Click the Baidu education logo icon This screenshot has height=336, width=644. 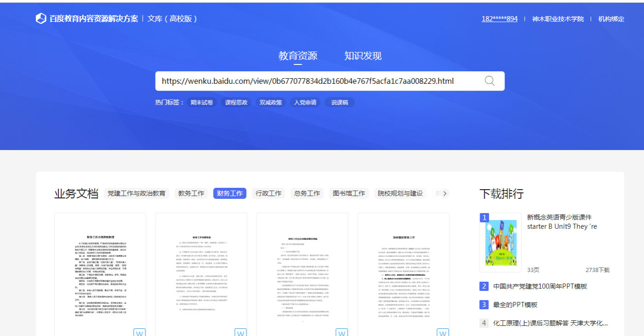pos(41,18)
